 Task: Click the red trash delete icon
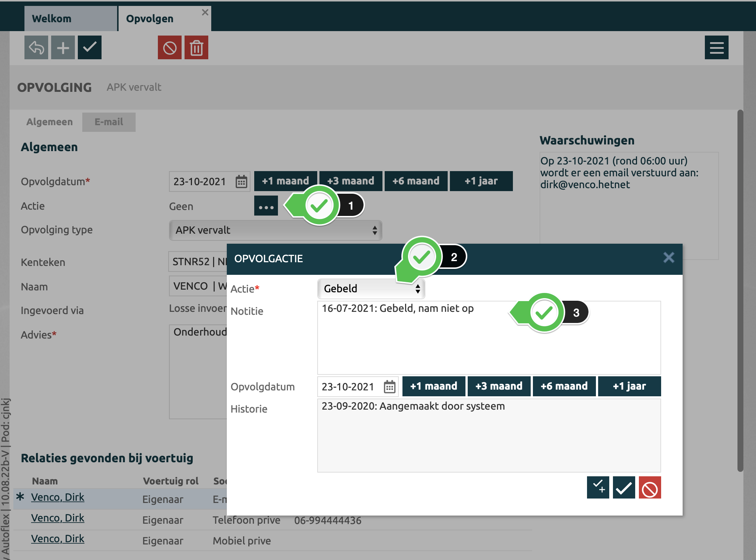pyautogui.click(x=196, y=47)
